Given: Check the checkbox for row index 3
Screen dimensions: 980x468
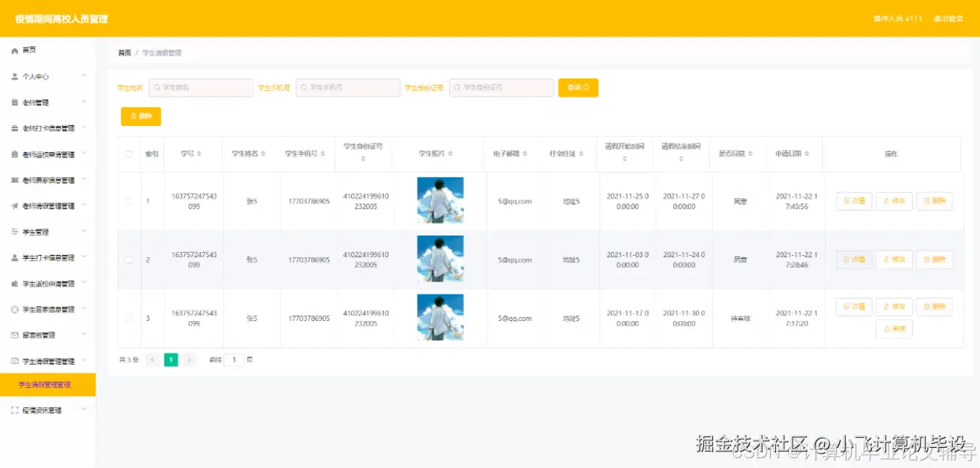Looking at the screenshot, I should click(129, 318).
